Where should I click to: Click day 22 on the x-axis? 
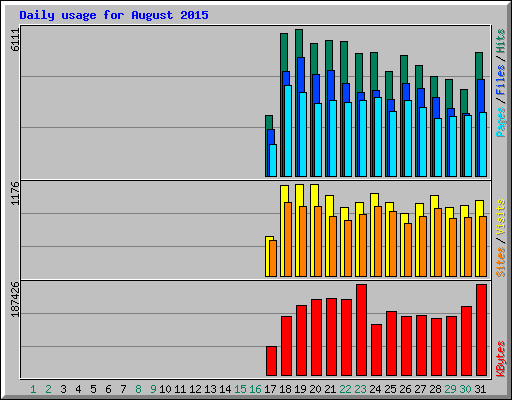point(345,389)
